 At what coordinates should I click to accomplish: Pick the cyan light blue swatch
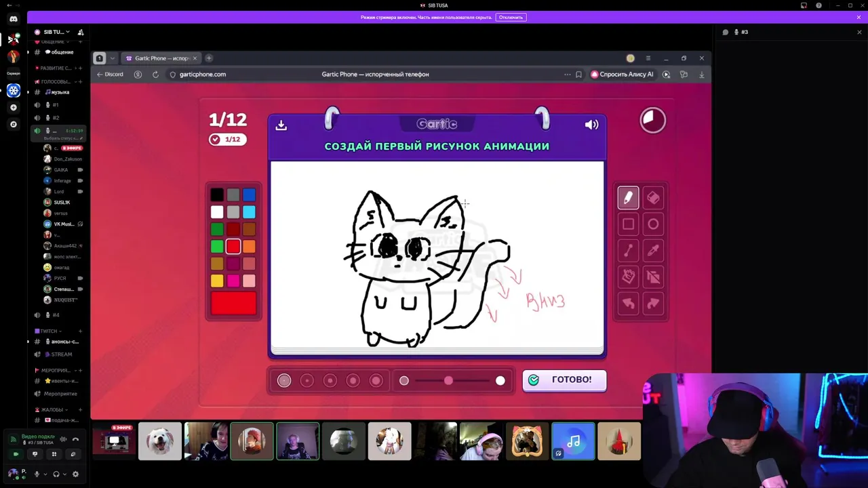click(x=250, y=213)
